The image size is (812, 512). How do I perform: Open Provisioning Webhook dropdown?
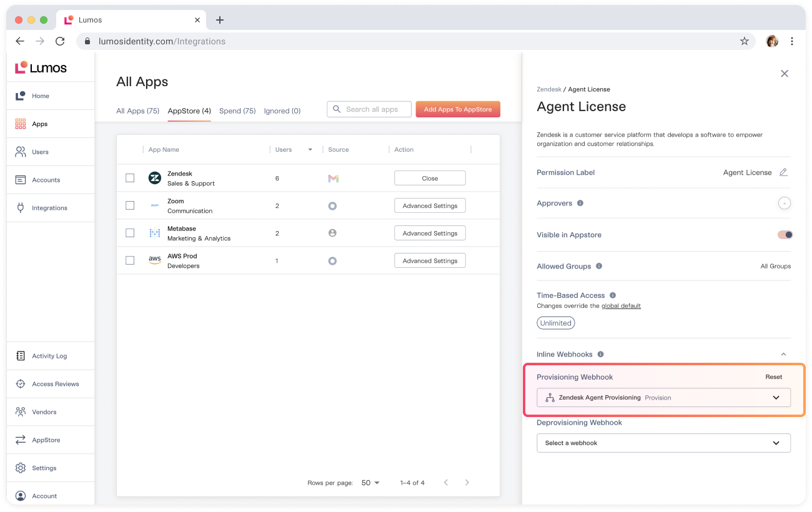pos(663,398)
